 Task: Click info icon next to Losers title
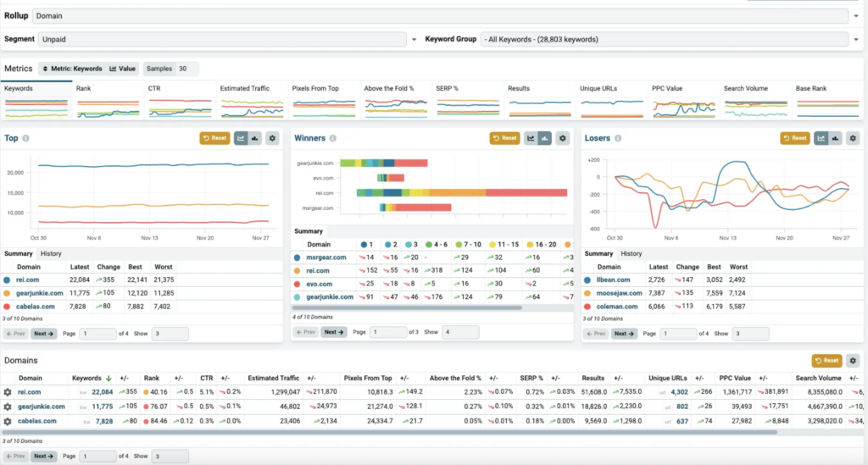click(x=618, y=138)
